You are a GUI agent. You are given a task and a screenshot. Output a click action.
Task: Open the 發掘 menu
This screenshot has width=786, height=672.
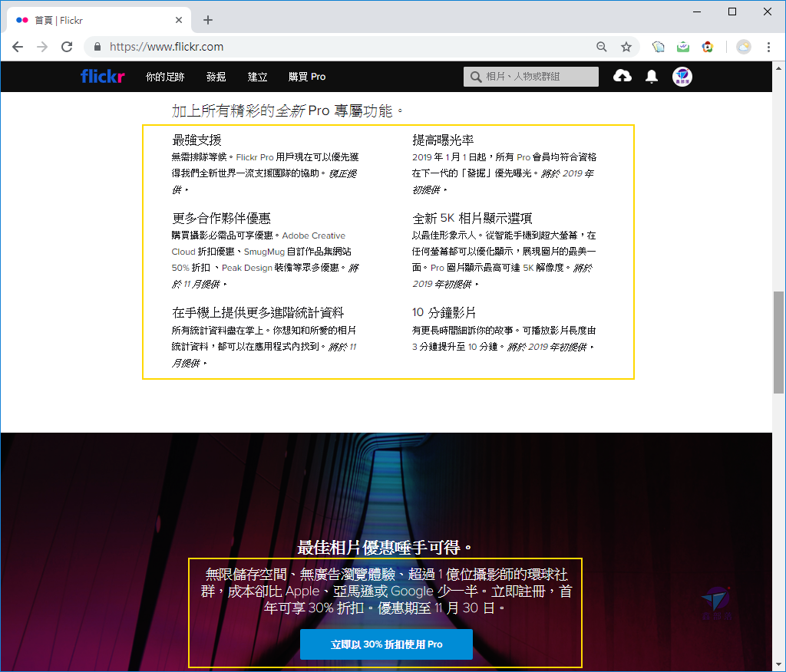click(216, 77)
